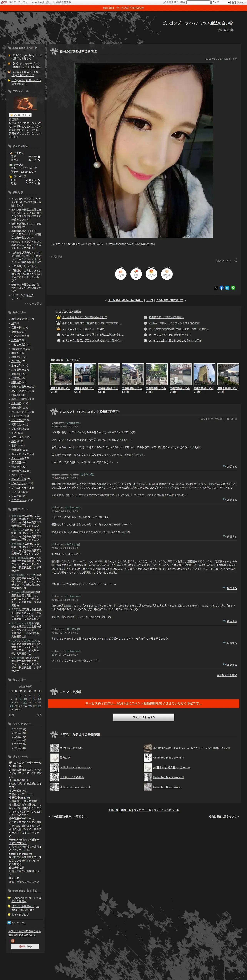This screenshot has width=247, height=980.
Task: Open the ゲームレビュー category
Action: coord(20,488)
